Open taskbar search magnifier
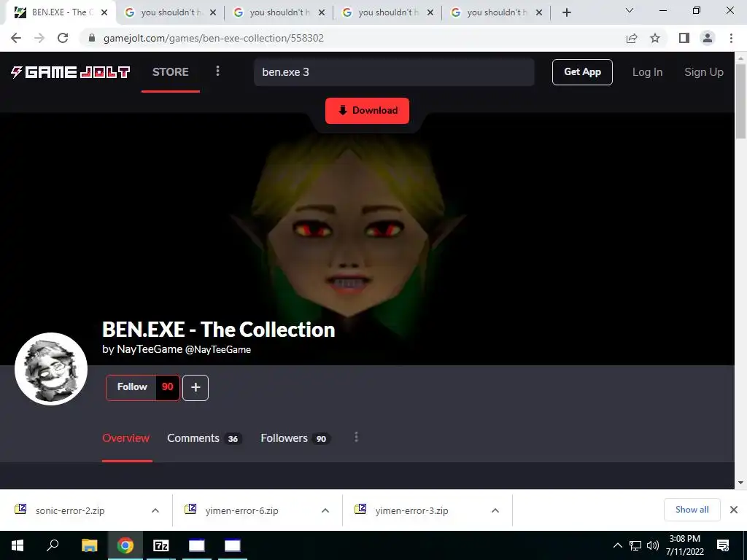 coord(53,545)
